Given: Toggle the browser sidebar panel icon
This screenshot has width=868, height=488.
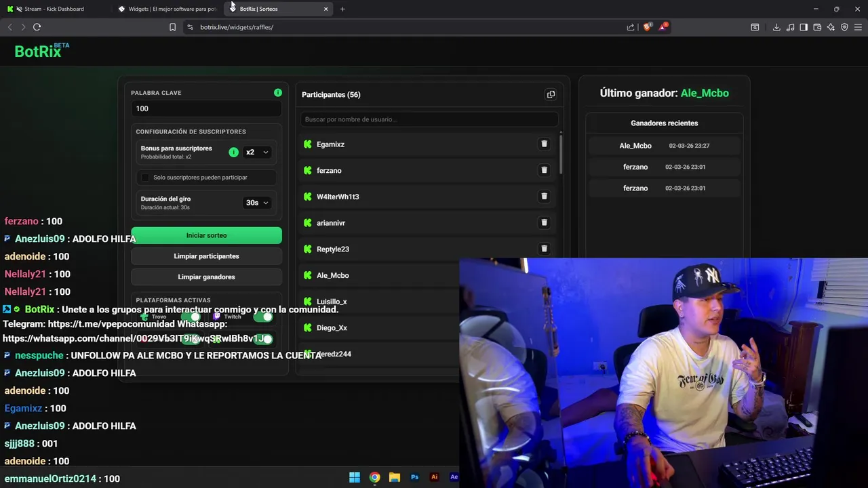Looking at the screenshot, I should 804,27.
